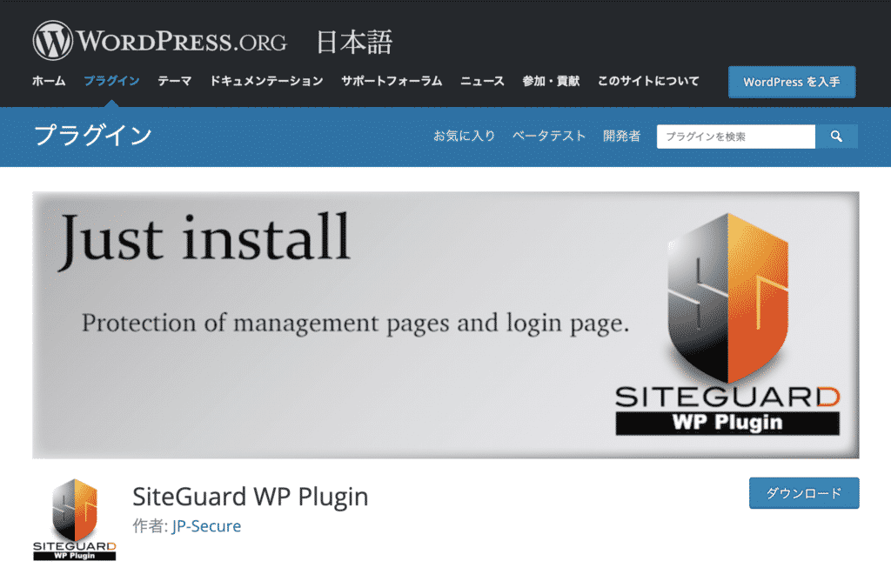
Task: Open the サポートフォーラム menu item
Action: pos(392,81)
